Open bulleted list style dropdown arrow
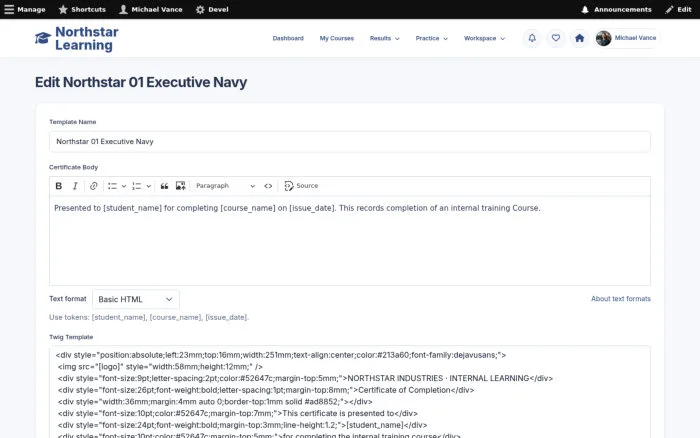This screenshot has height=438, width=700. coord(124,186)
